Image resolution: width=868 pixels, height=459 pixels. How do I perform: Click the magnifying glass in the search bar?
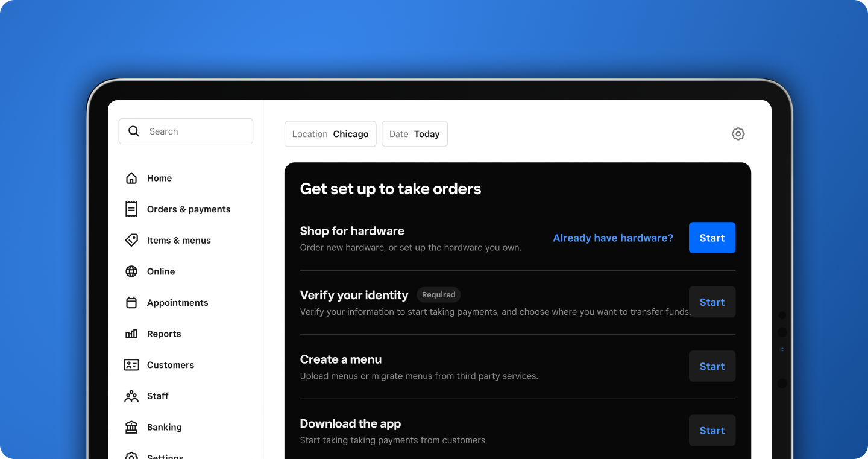pos(134,131)
